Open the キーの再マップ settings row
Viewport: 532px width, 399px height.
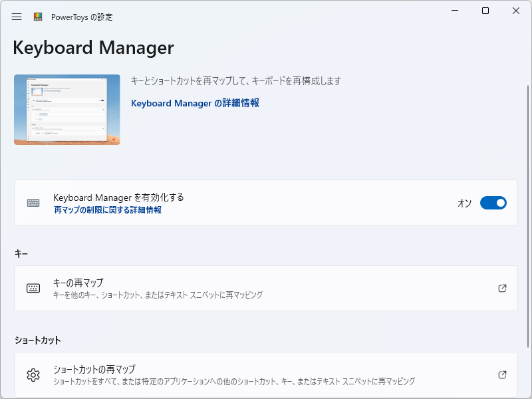click(266, 288)
